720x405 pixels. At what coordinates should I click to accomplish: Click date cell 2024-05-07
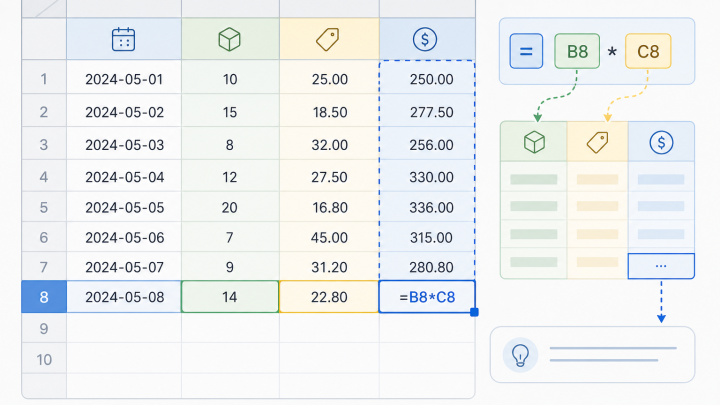point(124,267)
